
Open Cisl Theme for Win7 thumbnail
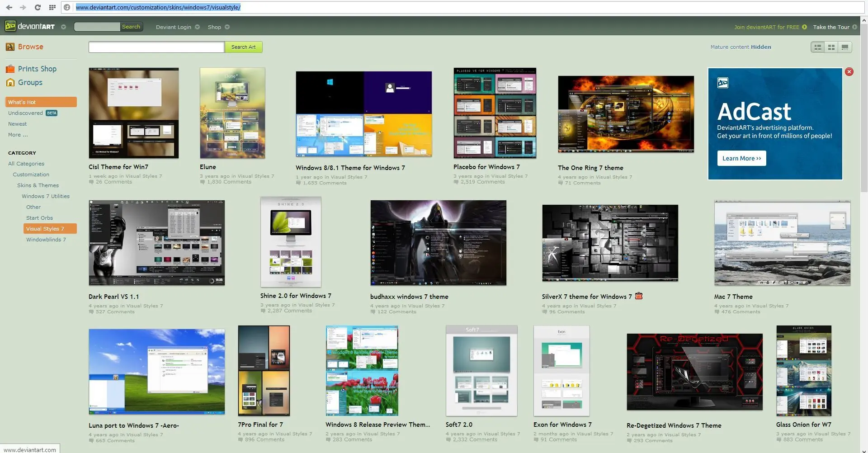coord(134,113)
